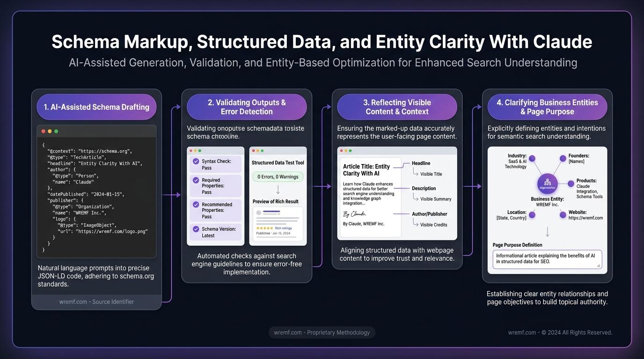Toggle the Schema Version: Latest checkmark

click(196, 229)
